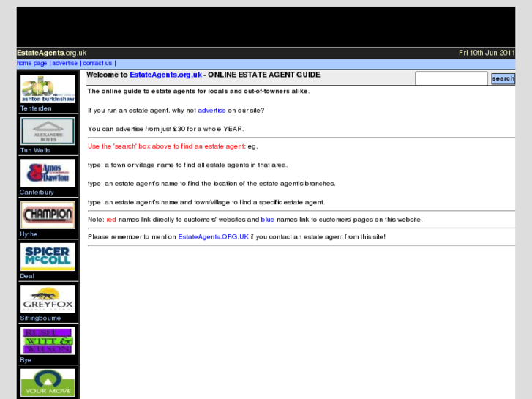532x399 pixels.
Task: Click the Rush Witt & Wilson logo
Action: pos(48,340)
